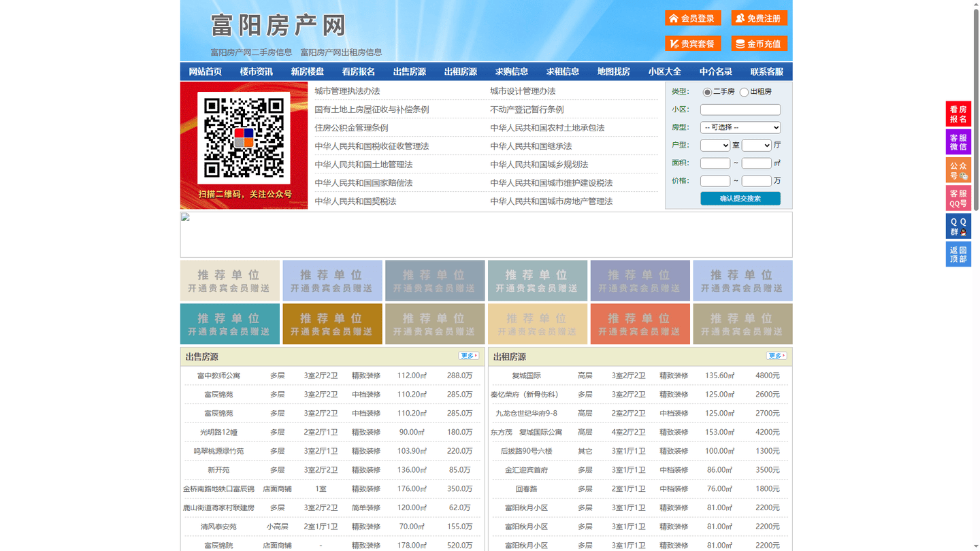Open the 中华人民共和国继承法 link

(x=531, y=146)
